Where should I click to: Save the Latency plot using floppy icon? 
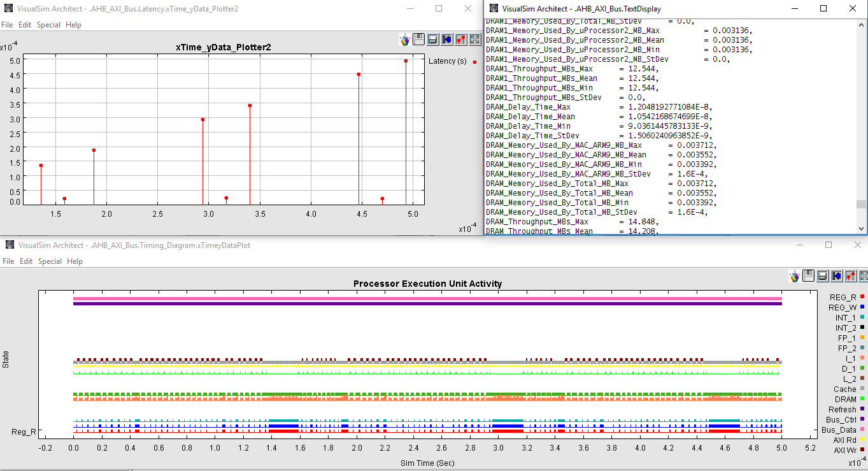click(418, 40)
